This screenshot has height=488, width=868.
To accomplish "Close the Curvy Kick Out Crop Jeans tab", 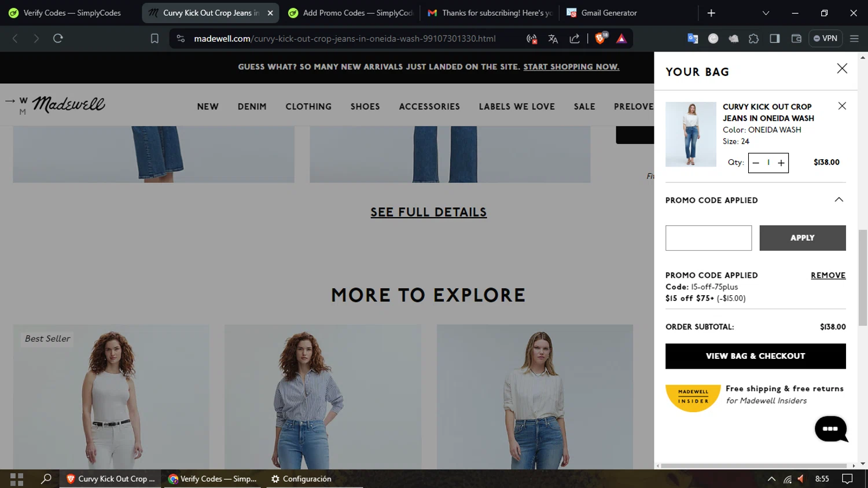I will pyautogui.click(x=270, y=13).
